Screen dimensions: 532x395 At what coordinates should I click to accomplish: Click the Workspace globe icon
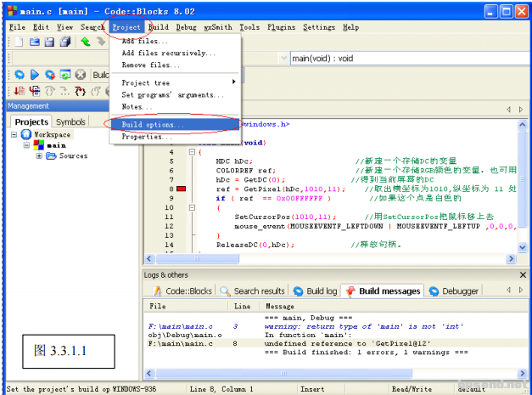(25, 134)
